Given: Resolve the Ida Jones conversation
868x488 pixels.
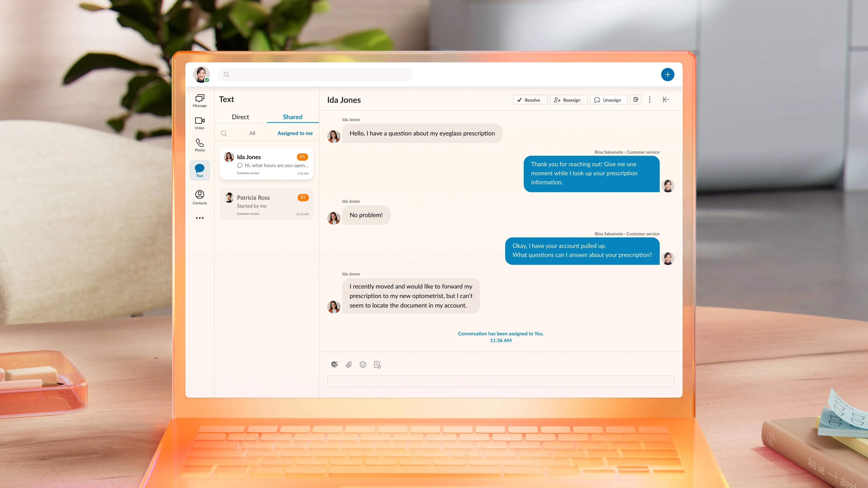Looking at the screenshot, I should point(530,100).
